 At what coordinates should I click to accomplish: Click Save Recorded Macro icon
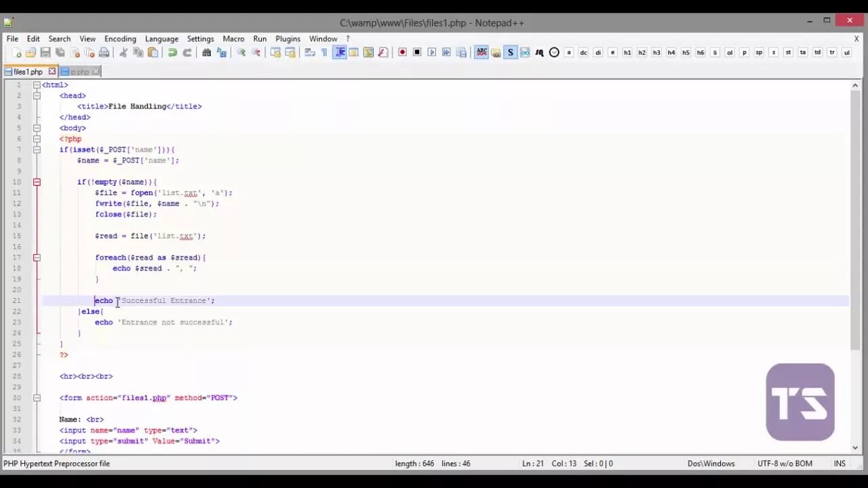tap(461, 52)
